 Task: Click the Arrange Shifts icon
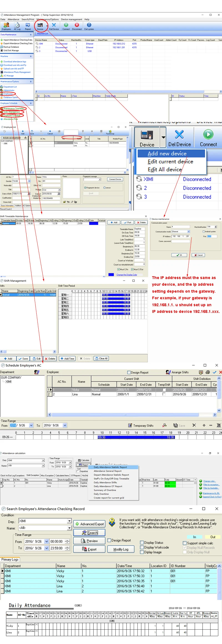[168, 372]
